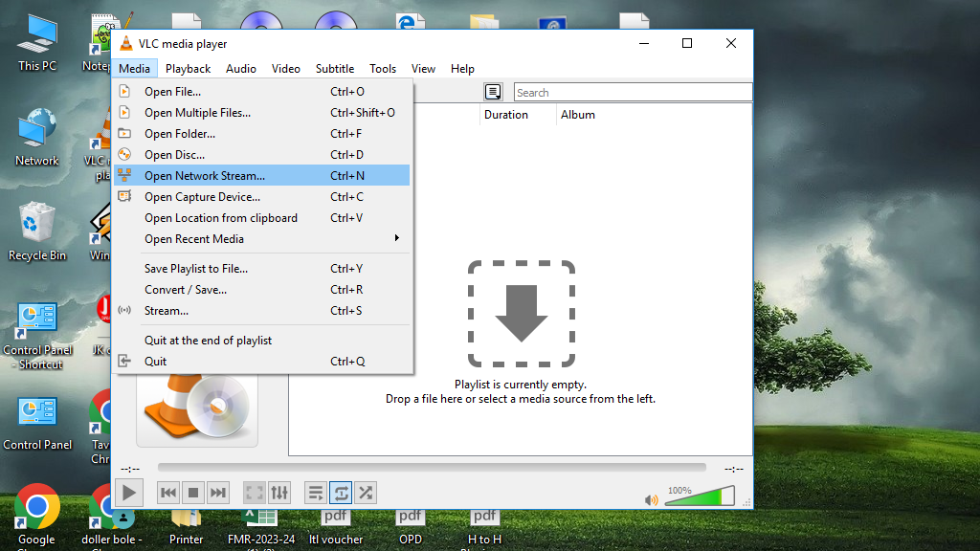Click the playback seek bar

(432, 467)
